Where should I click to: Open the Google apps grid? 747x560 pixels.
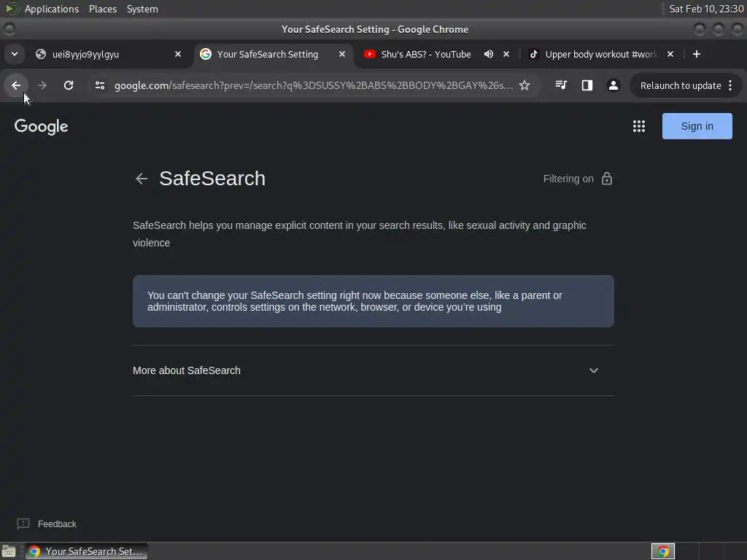[x=638, y=126]
